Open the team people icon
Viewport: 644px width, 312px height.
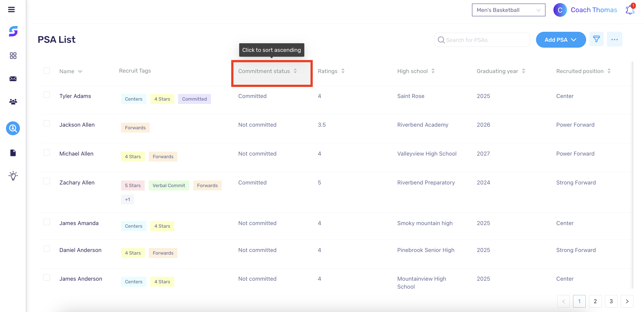[13, 102]
